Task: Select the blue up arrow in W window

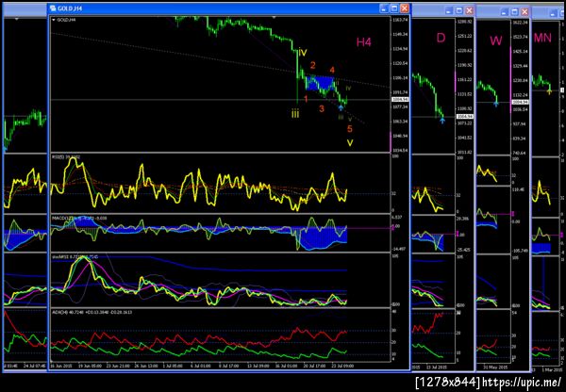Action: click(496, 104)
